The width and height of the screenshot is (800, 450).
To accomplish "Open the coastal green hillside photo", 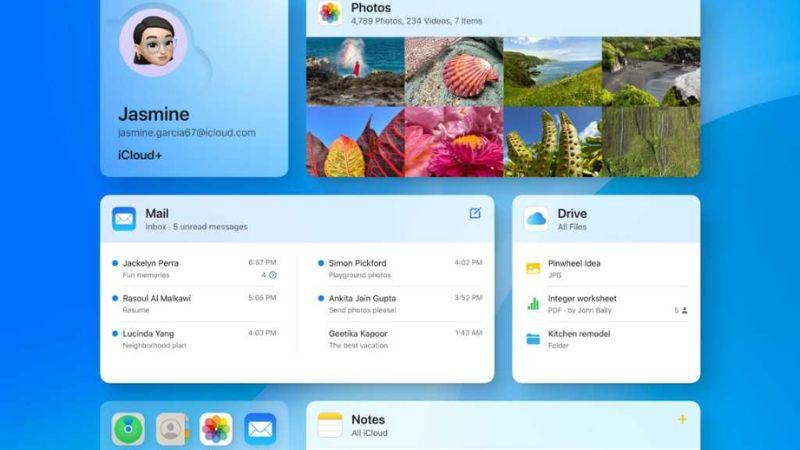I will (553, 71).
